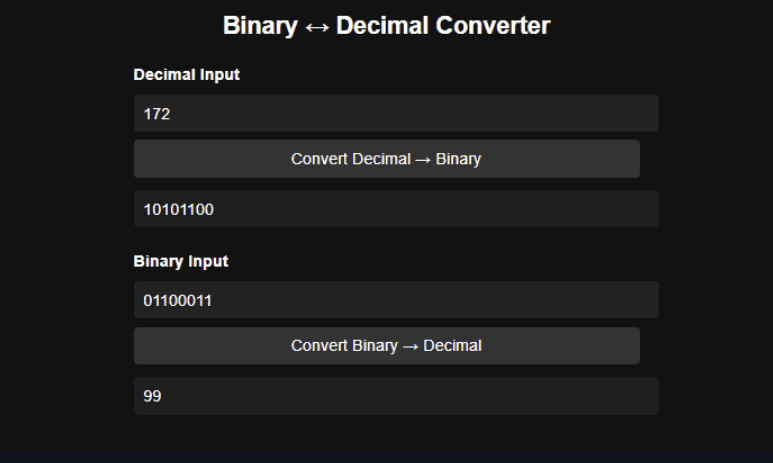Focus the Binary Input text field
Screen dimensions: 773x463
(396, 300)
